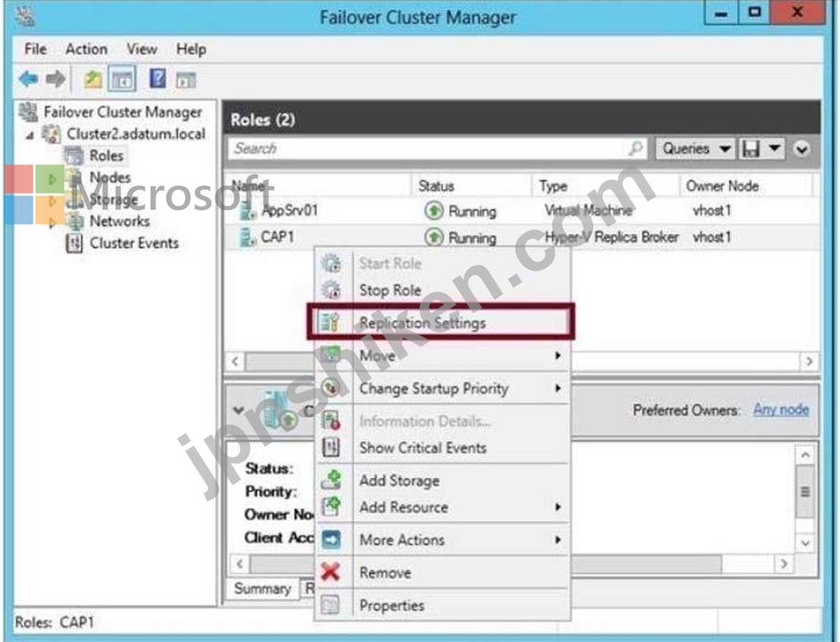The image size is (840, 642).
Task: Click the details pane scroll-up arrow
Action: coord(805,456)
